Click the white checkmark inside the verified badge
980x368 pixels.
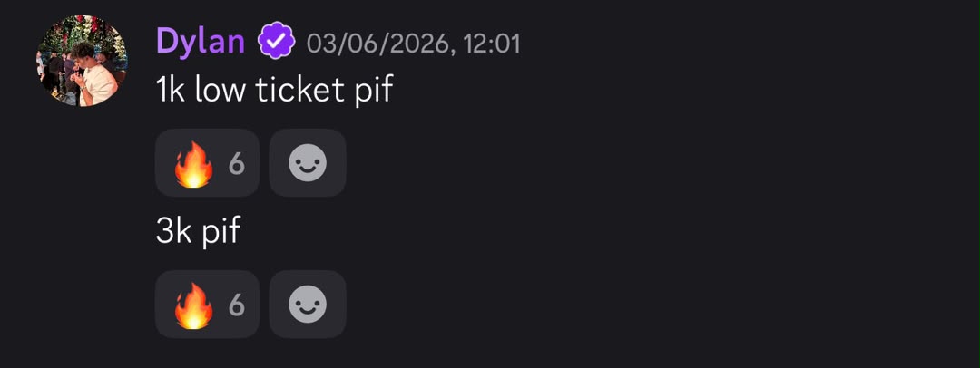click(x=277, y=41)
